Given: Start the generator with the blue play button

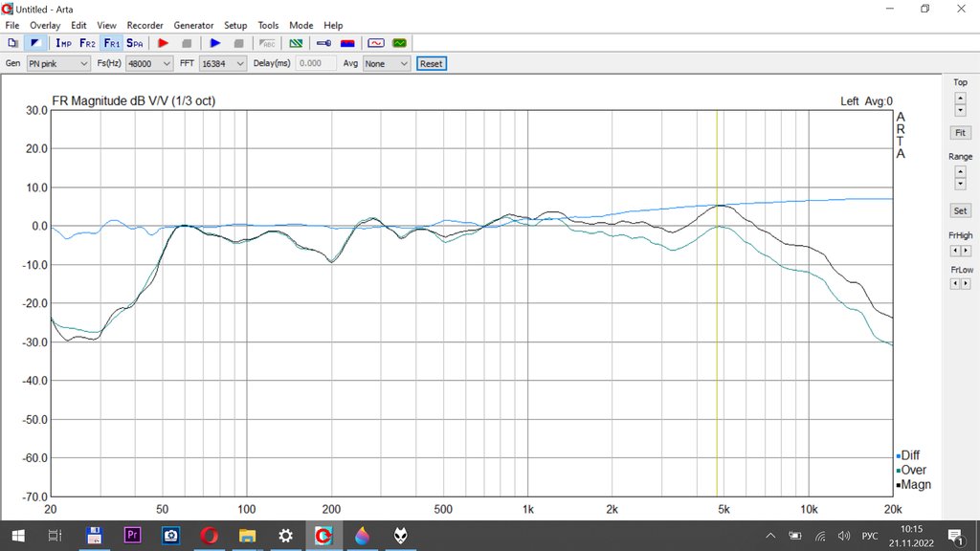Looking at the screenshot, I should coord(215,43).
